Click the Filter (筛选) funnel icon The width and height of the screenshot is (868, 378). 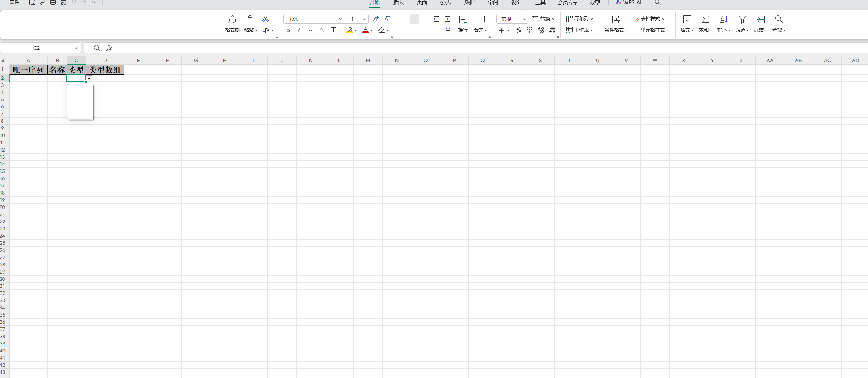click(x=742, y=19)
